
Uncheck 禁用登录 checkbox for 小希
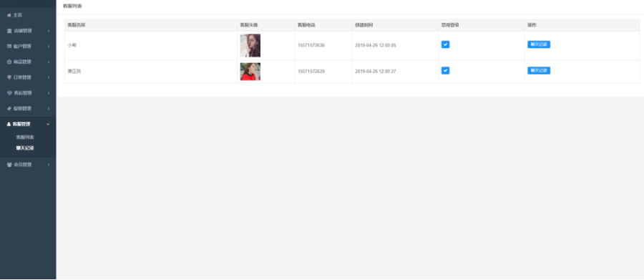pos(445,44)
